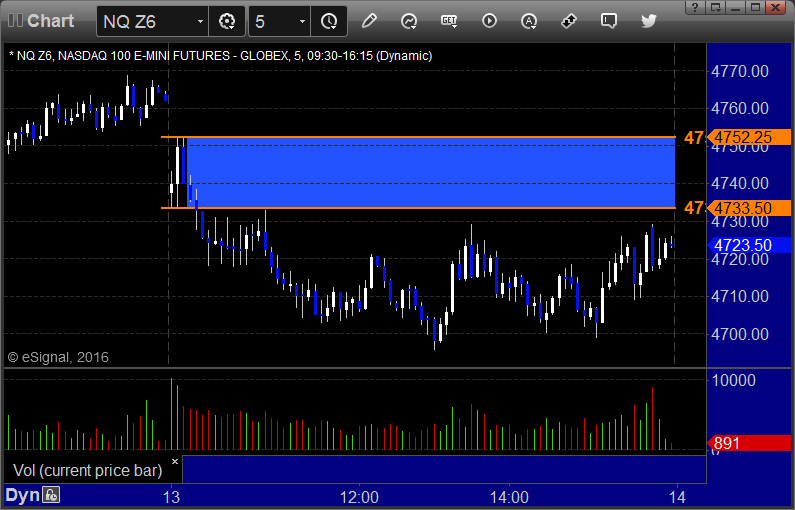Image resolution: width=795 pixels, height=510 pixels.
Task: Select the red 891 volume marker
Action: point(749,444)
